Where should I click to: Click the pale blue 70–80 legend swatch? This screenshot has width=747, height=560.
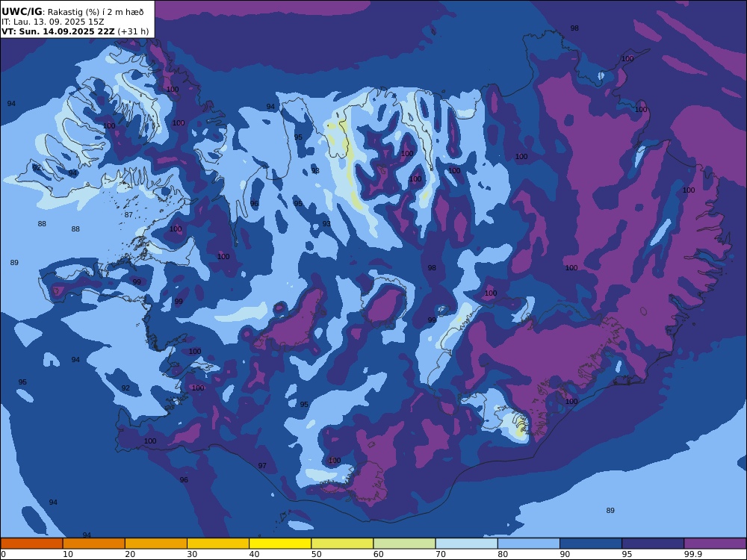click(x=466, y=544)
